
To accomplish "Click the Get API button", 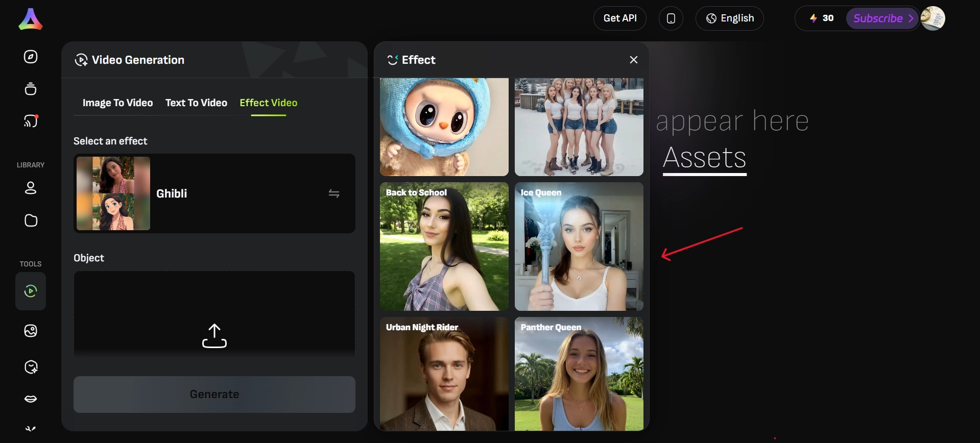I will [x=620, y=18].
